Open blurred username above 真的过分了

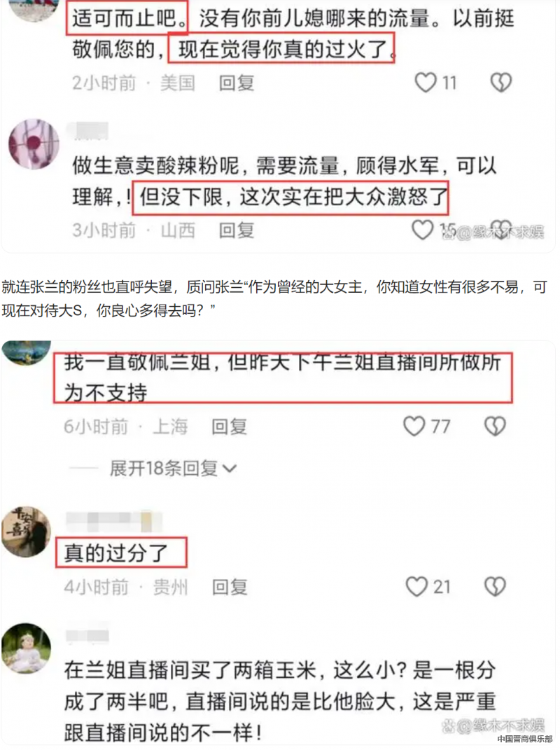coord(114,522)
